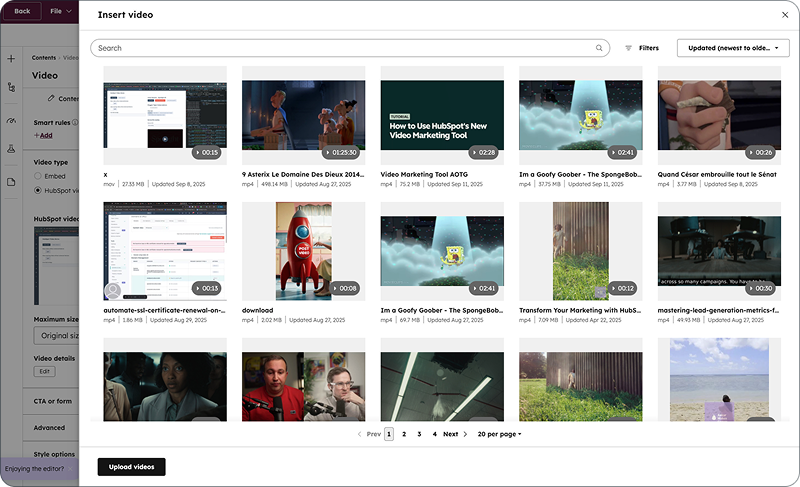Close the Insert video dialog
Image resolution: width=800 pixels, height=487 pixels.
785,15
